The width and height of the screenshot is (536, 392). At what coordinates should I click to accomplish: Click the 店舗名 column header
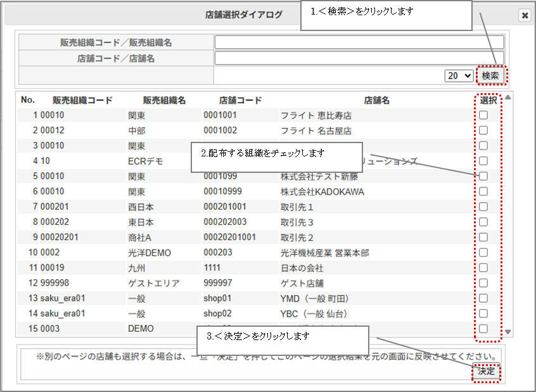click(376, 100)
